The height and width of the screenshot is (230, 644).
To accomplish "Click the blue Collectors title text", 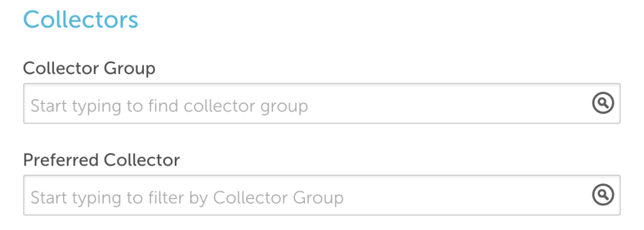I will coord(80,20).
